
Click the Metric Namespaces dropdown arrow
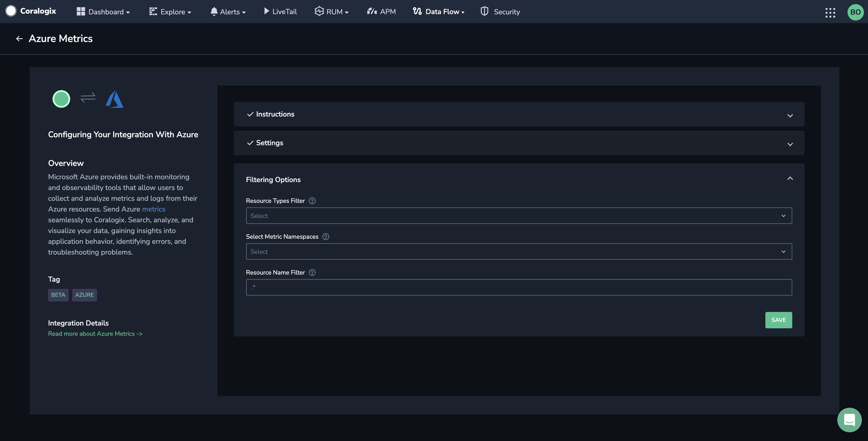pyautogui.click(x=783, y=251)
